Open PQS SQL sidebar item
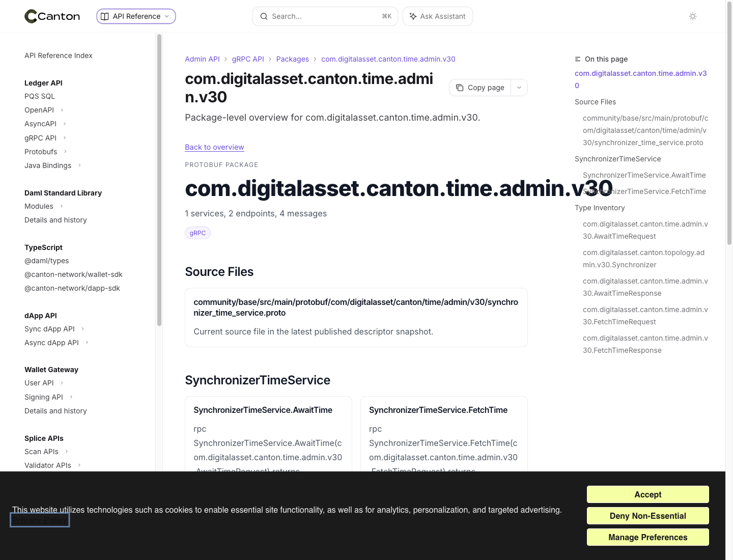Viewport: 733px width, 560px height. tap(40, 96)
